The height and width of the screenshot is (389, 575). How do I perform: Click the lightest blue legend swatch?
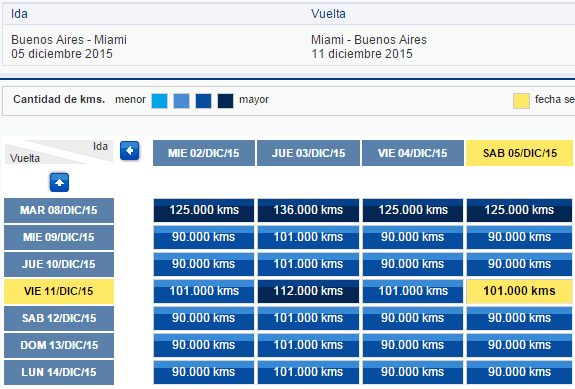point(160,101)
